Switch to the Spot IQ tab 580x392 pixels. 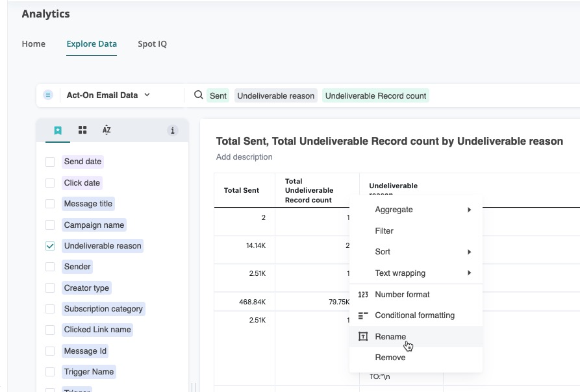point(153,44)
